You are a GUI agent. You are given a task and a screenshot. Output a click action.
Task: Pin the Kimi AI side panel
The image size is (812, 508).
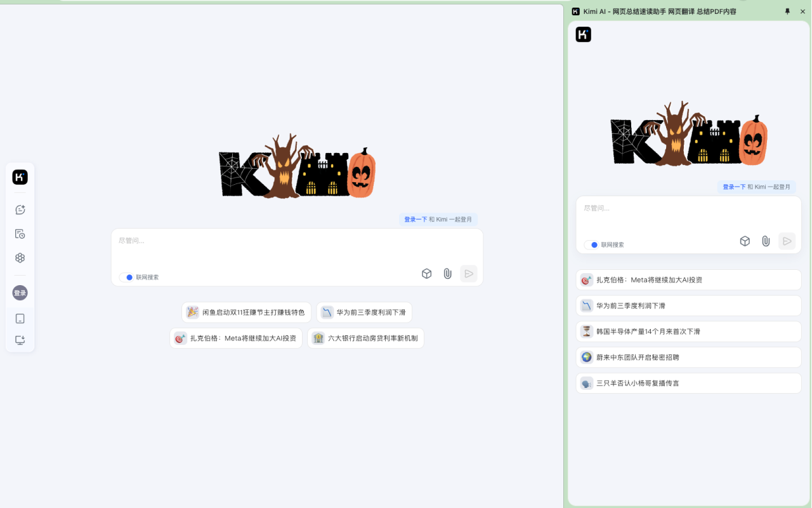pyautogui.click(x=787, y=11)
